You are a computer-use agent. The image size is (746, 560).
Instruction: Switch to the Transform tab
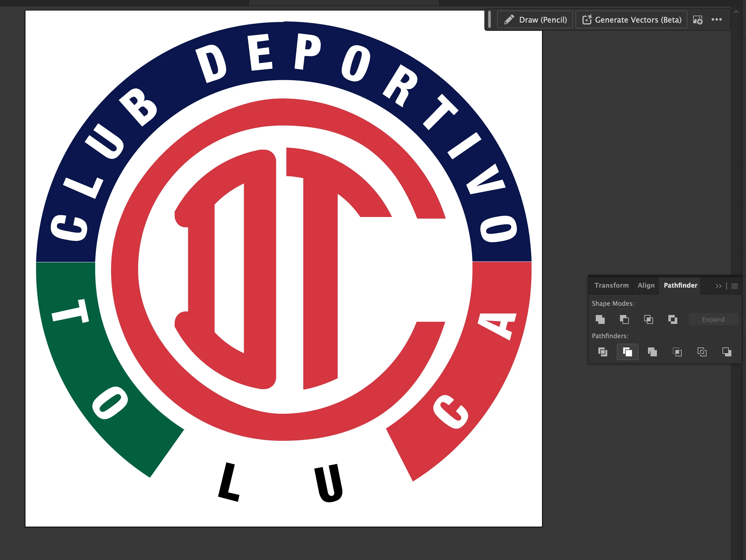611,285
